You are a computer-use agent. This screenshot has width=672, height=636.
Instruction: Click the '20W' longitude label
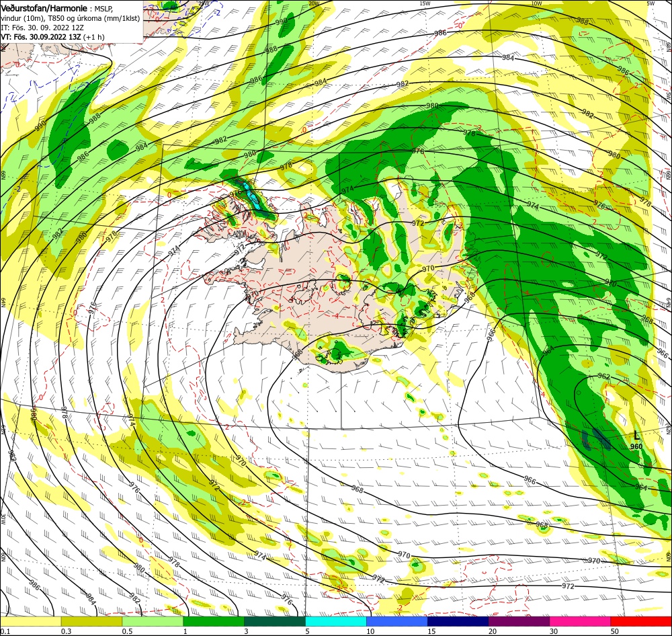(314, 3)
